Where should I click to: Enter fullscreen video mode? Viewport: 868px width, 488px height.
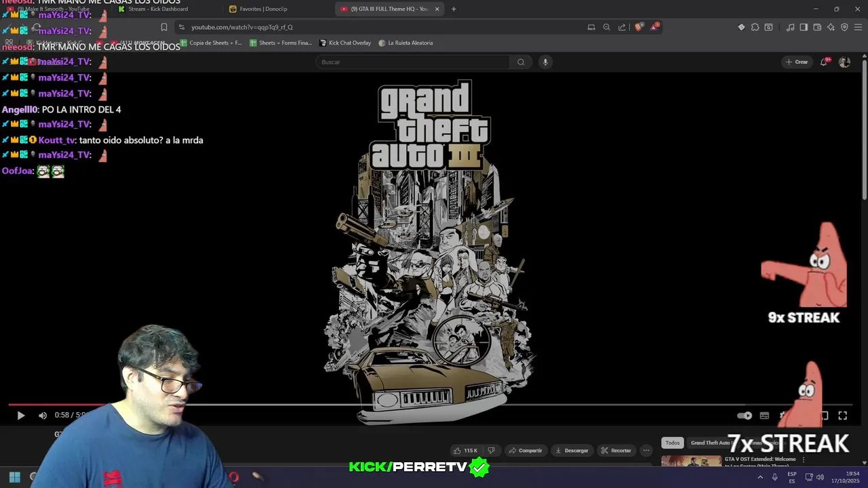click(842, 415)
